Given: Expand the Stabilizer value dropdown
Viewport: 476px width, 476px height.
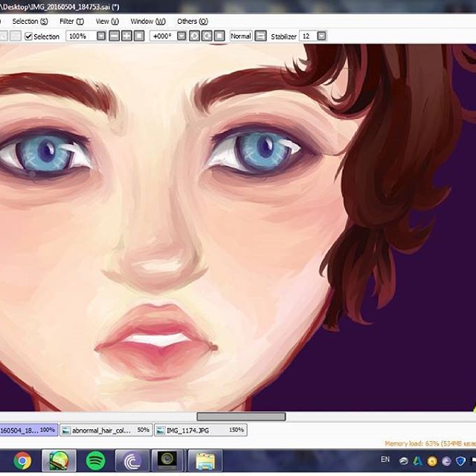Looking at the screenshot, I should pos(322,36).
